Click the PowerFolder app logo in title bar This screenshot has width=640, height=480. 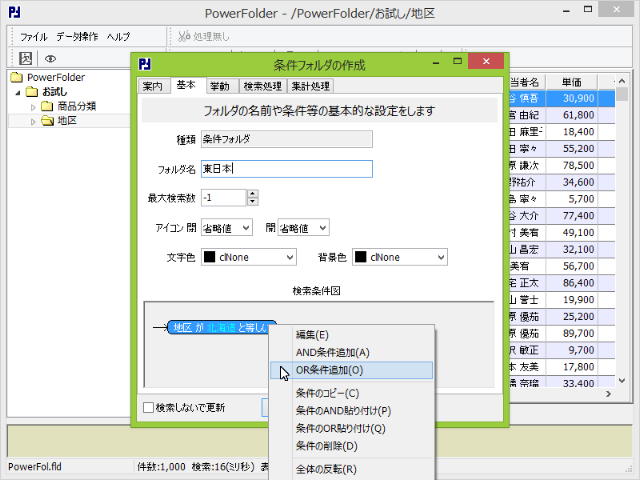pyautogui.click(x=14, y=13)
